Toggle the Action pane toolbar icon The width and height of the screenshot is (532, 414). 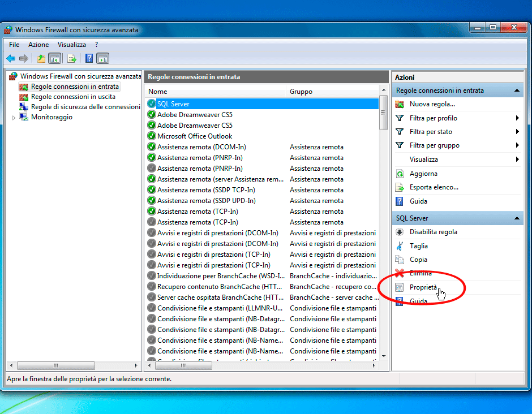[x=103, y=59]
